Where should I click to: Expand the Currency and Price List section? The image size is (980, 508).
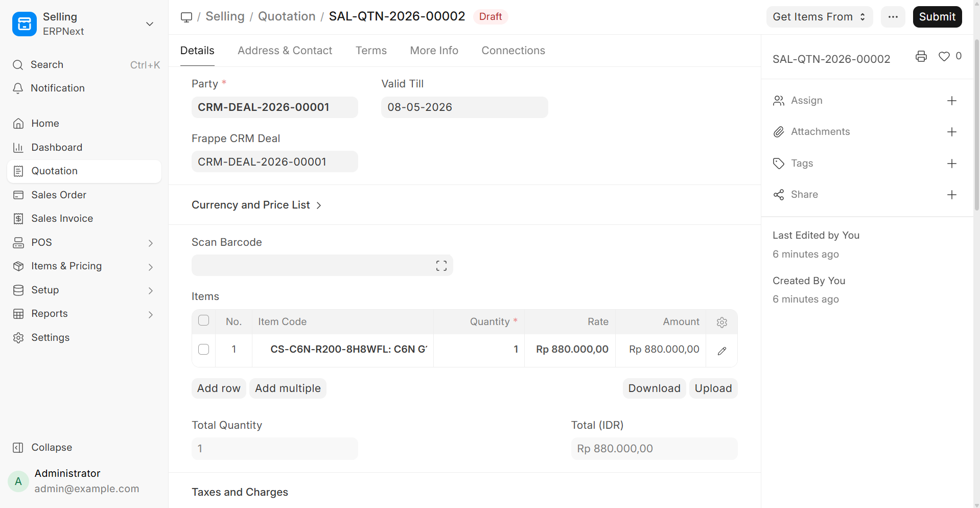pyautogui.click(x=256, y=205)
